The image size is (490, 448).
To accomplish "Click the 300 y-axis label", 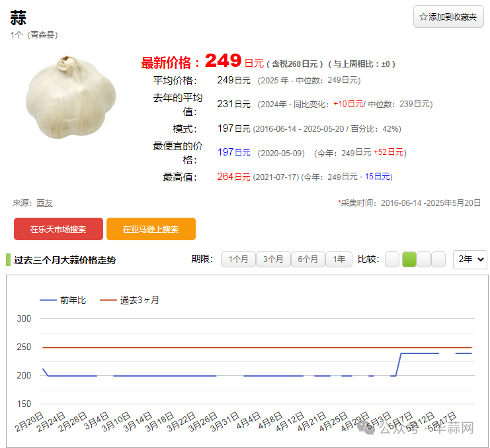I will (x=24, y=318).
